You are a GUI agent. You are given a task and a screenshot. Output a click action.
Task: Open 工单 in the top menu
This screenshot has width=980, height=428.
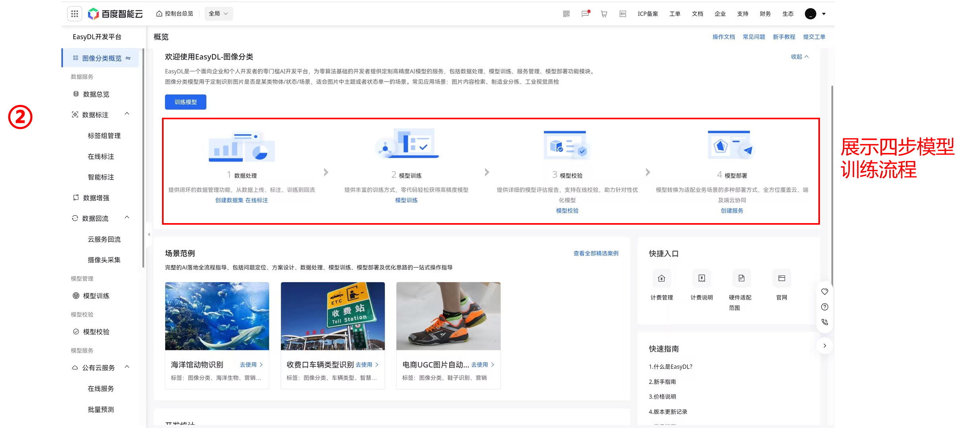point(675,14)
